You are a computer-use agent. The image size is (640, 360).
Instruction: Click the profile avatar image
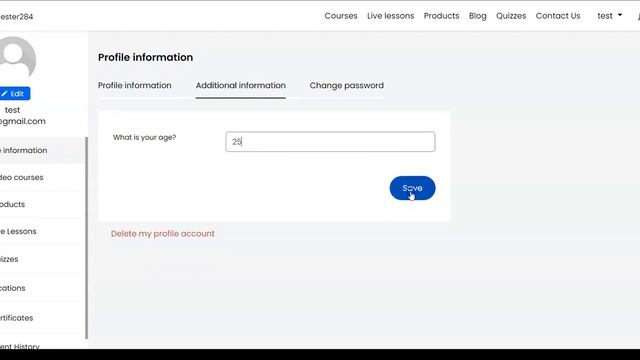[16, 58]
